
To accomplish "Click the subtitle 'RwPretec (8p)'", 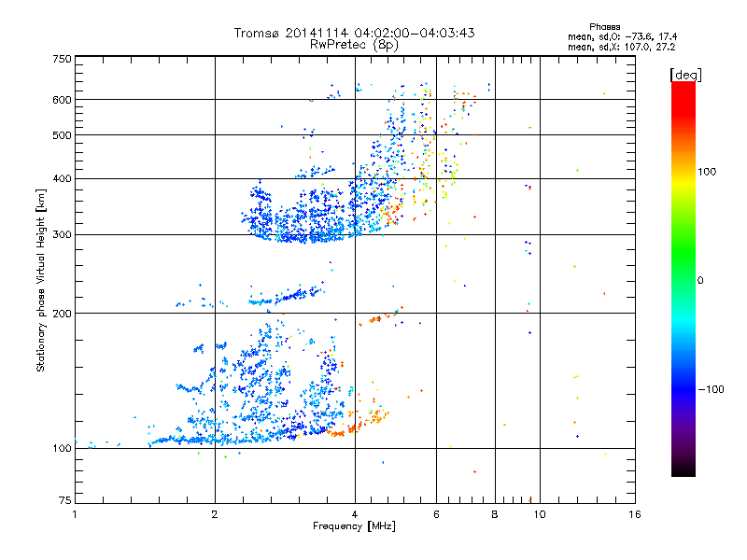I will tap(354, 45).
